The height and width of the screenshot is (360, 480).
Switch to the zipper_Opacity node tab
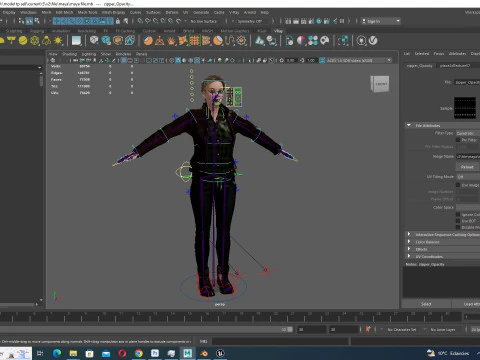(x=420, y=66)
